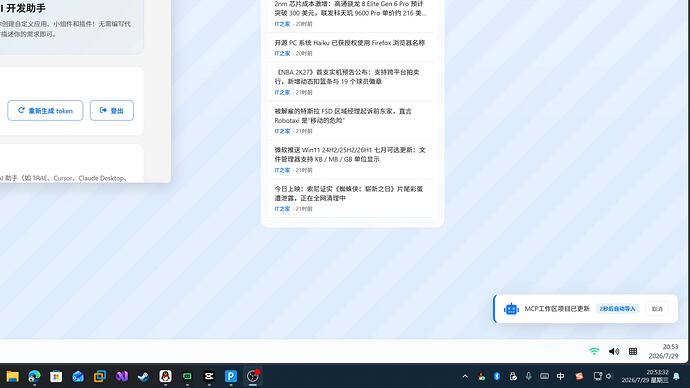Open CapCut icon on the taskbar
This screenshot has width=690, height=388.
tap(209, 377)
